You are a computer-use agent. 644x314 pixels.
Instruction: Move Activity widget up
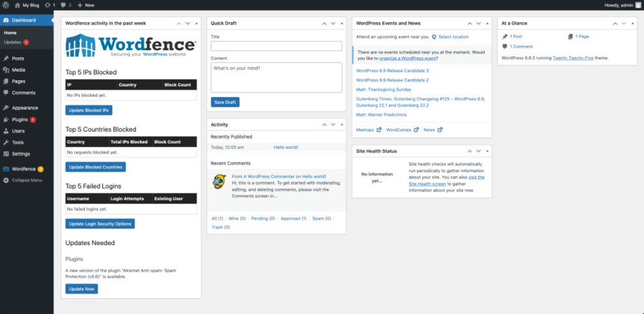(x=324, y=125)
